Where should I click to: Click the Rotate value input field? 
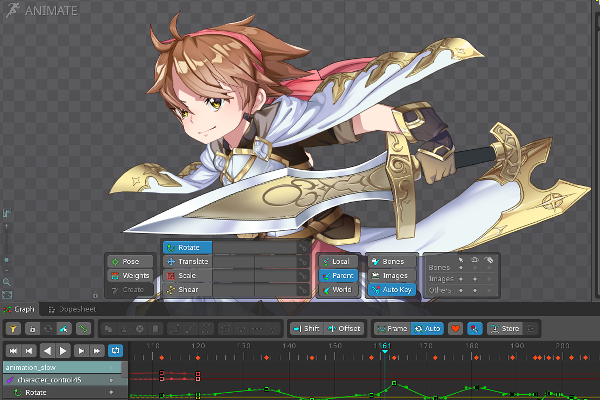[x=254, y=248]
